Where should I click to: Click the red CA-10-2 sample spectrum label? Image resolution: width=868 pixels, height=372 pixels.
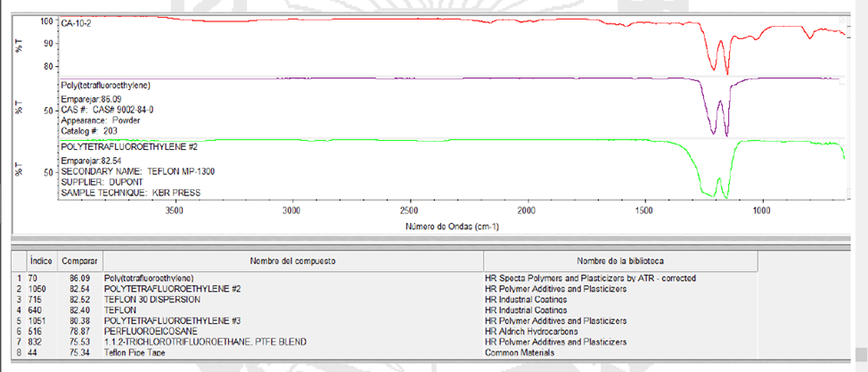[x=76, y=23]
